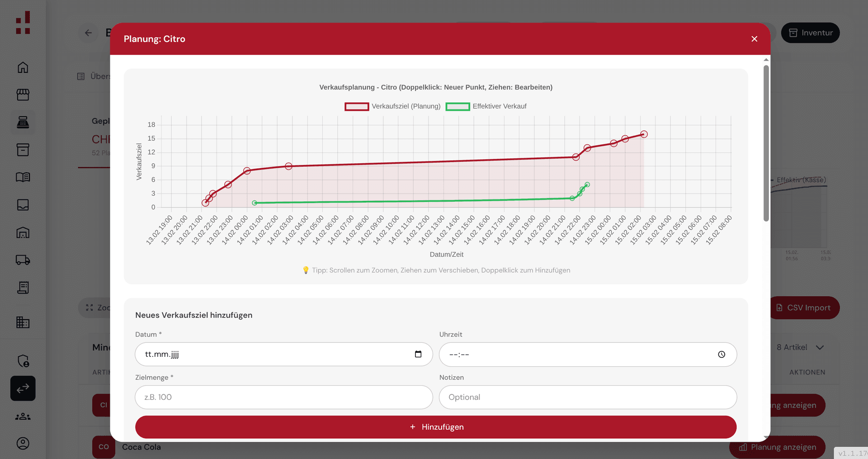Expand the 8 Artikel dropdown chevron
The width and height of the screenshot is (868, 459).
click(x=820, y=347)
